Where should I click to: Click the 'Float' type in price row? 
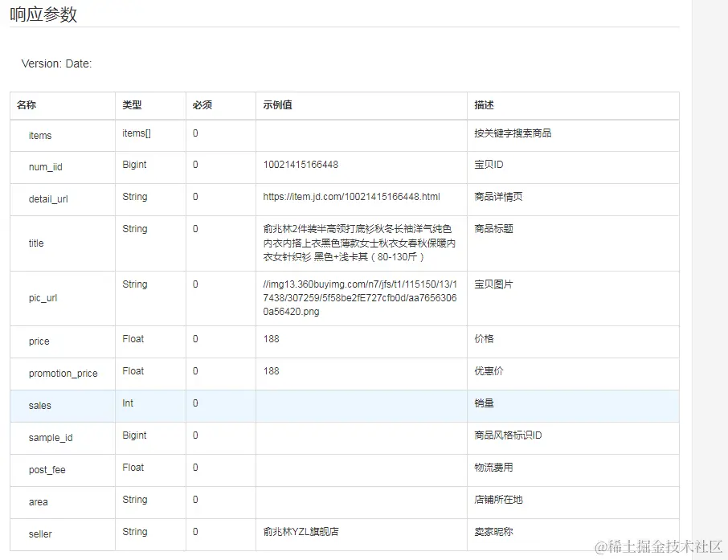coord(133,339)
